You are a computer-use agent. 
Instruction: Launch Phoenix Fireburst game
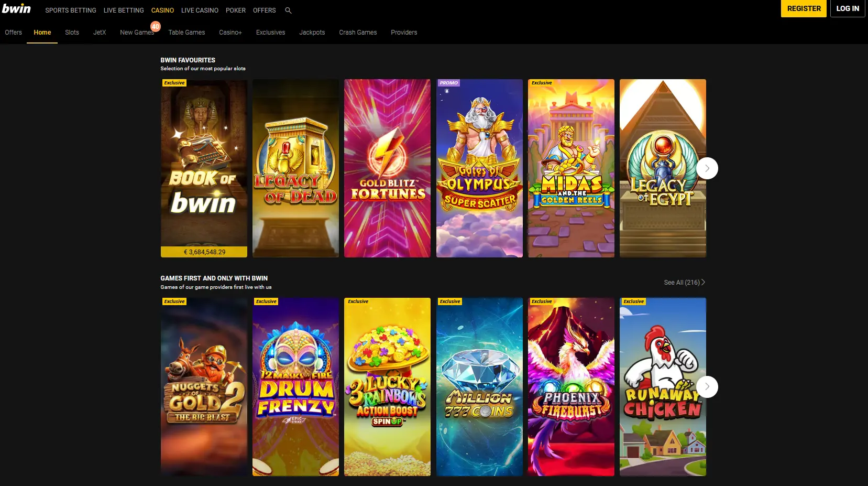[571, 387]
